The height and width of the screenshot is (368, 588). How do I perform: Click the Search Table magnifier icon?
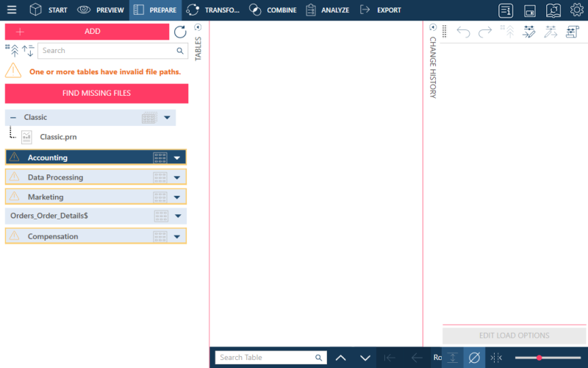click(x=318, y=358)
